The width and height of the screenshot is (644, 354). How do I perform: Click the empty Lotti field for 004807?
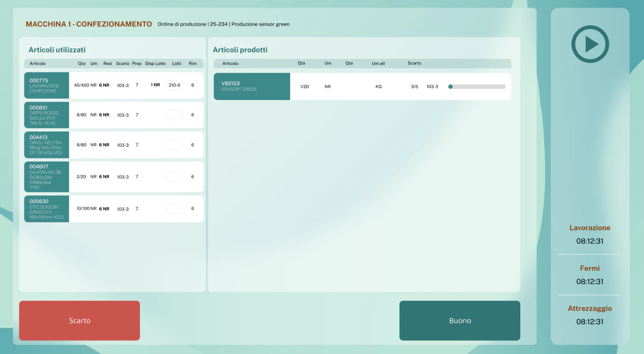coord(174,177)
